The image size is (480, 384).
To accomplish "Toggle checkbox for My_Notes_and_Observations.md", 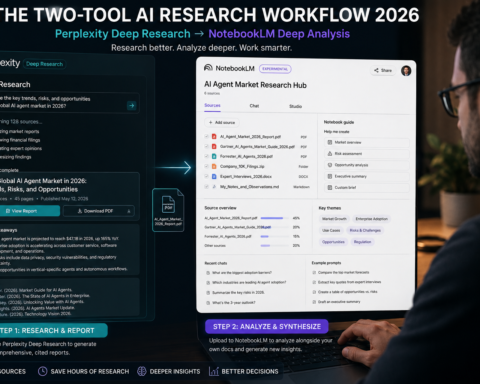I will (206, 187).
